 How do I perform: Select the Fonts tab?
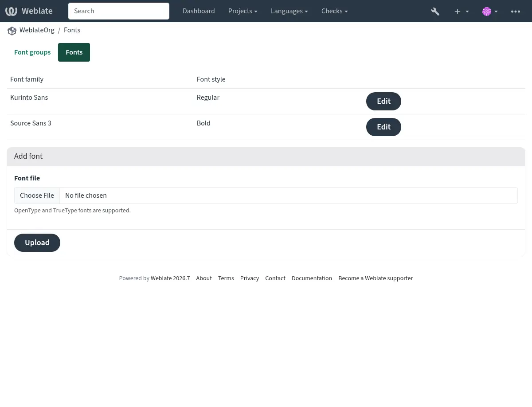(74, 52)
